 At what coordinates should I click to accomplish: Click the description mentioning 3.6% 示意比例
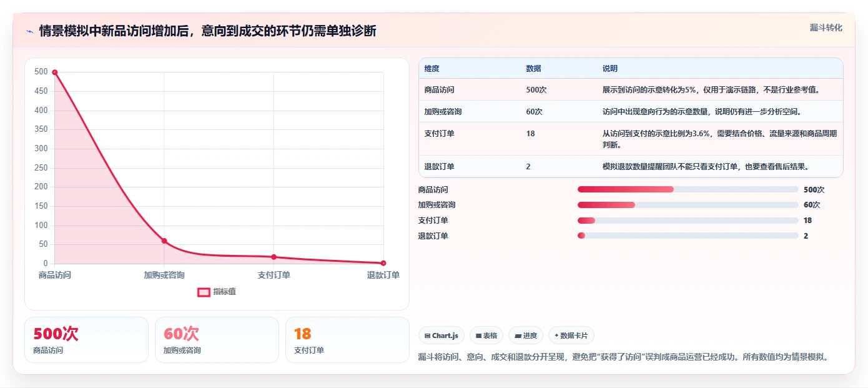(x=719, y=139)
